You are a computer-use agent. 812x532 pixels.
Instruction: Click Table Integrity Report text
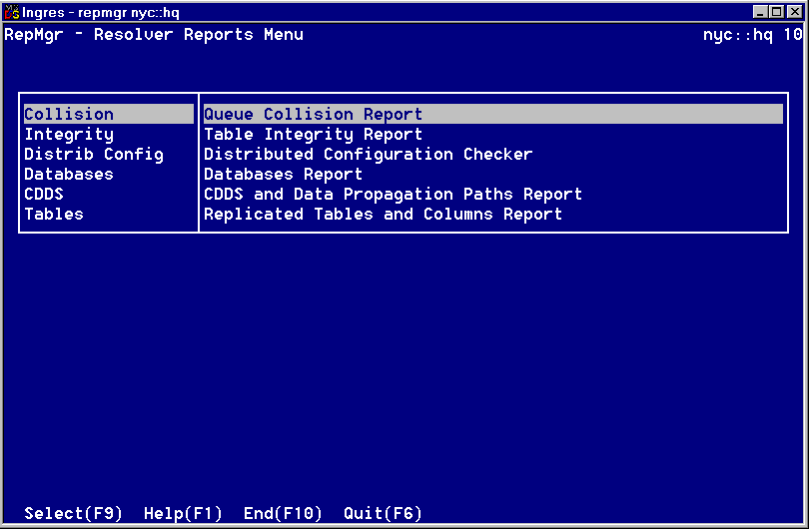314,135
